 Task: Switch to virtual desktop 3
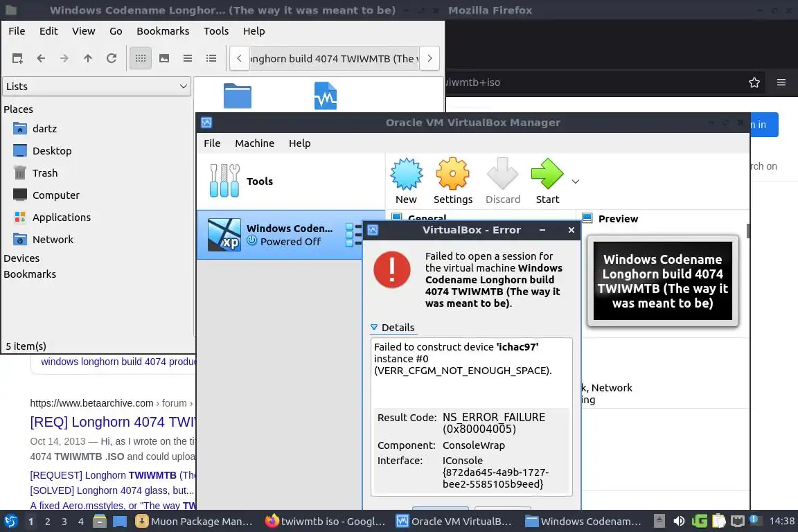point(64,522)
